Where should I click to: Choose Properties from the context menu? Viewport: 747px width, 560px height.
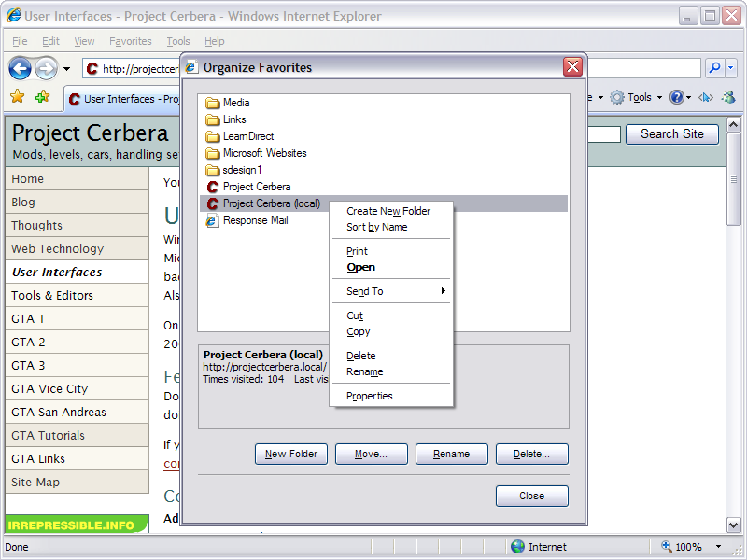[370, 396]
